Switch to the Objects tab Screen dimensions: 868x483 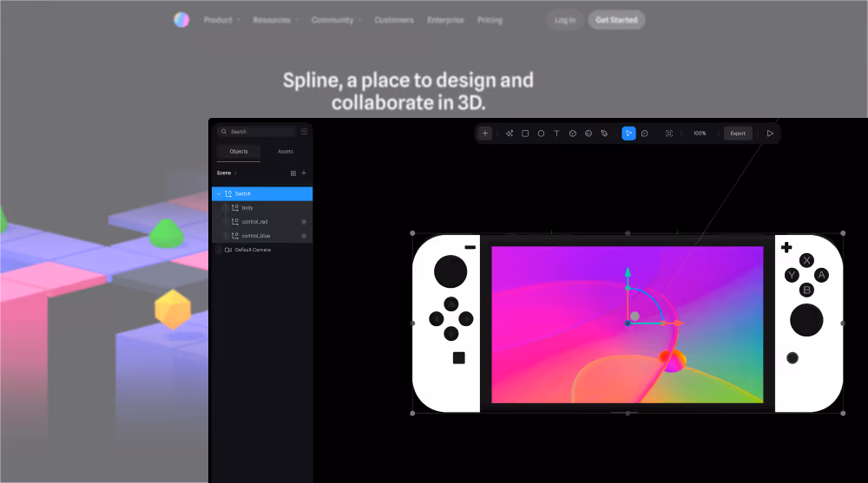pyautogui.click(x=239, y=152)
